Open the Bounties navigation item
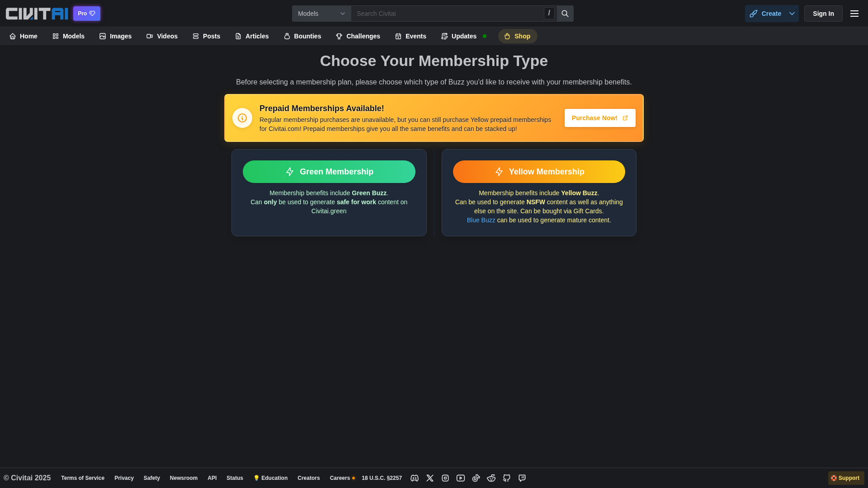Screen dimensions: 868x488 click(302, 36)
